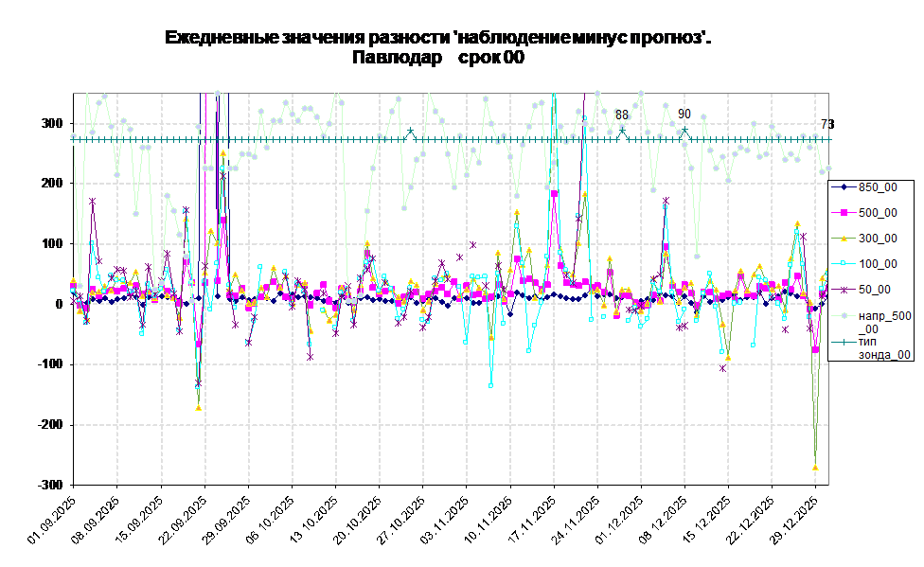Click the data label 88 above the teal line

click(x=622, y=115)
